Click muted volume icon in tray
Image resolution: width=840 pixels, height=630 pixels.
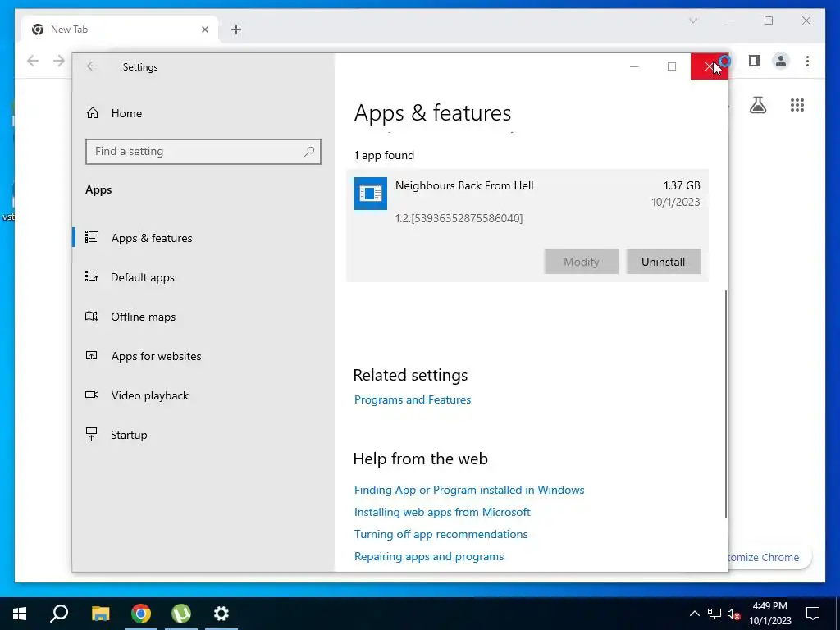tap(734, 614)
